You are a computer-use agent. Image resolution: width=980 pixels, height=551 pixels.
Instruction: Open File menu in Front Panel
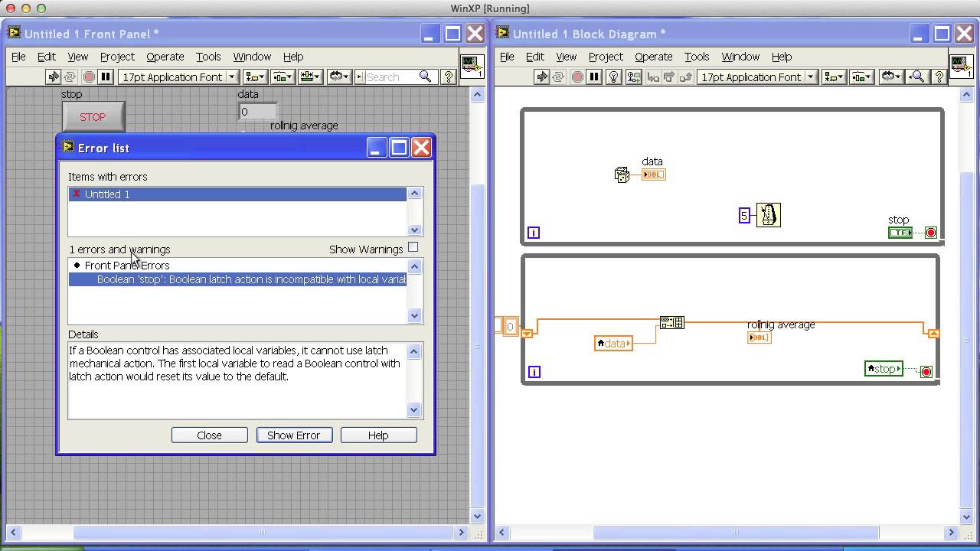18,57
